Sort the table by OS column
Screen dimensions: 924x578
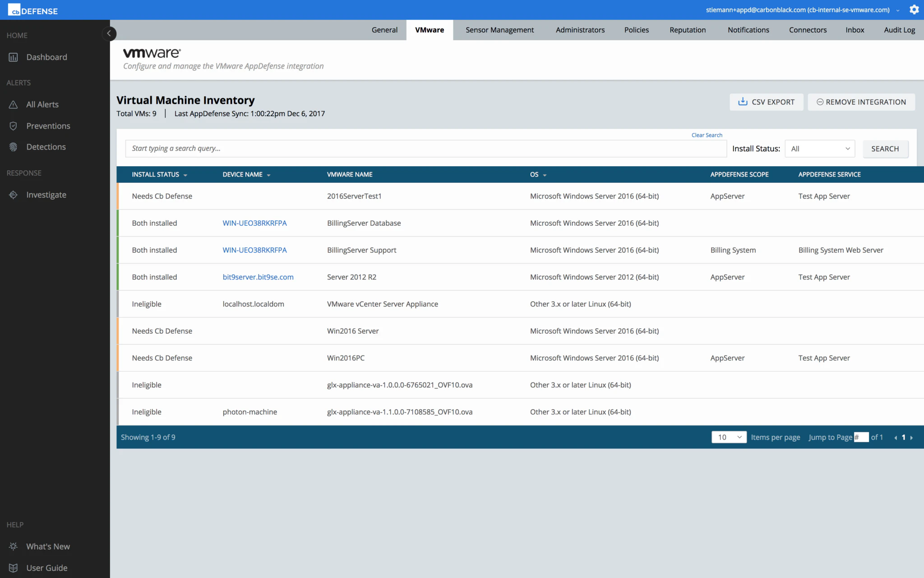[x=538, y=174]
